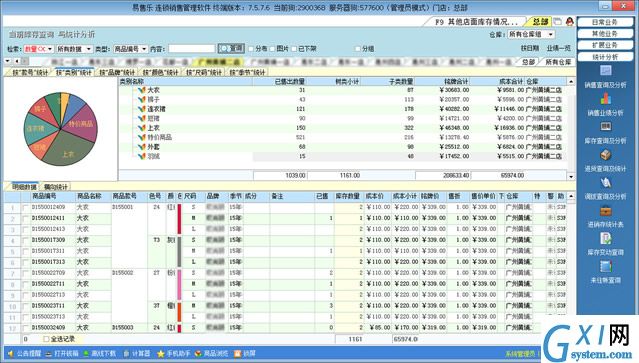Open 进销存统计表 briefcase icon
The width and height of the screenshot is (639, 363).
click(605, 211)
